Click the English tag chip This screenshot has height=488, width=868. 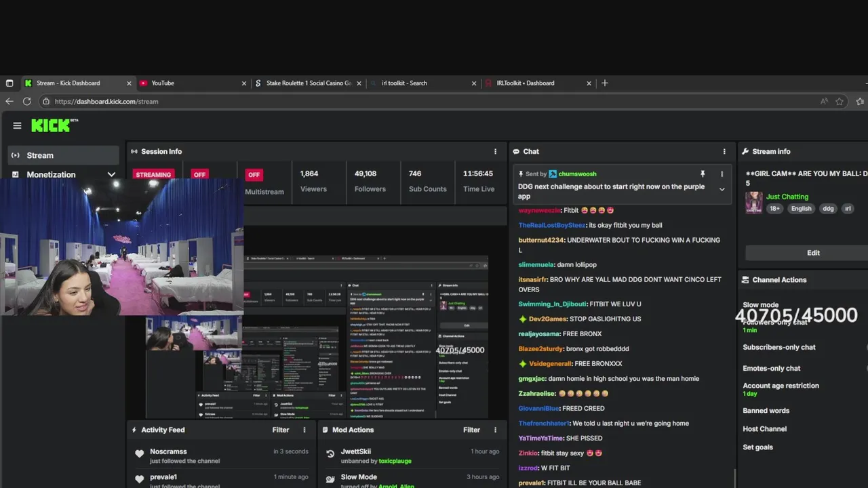801,209
